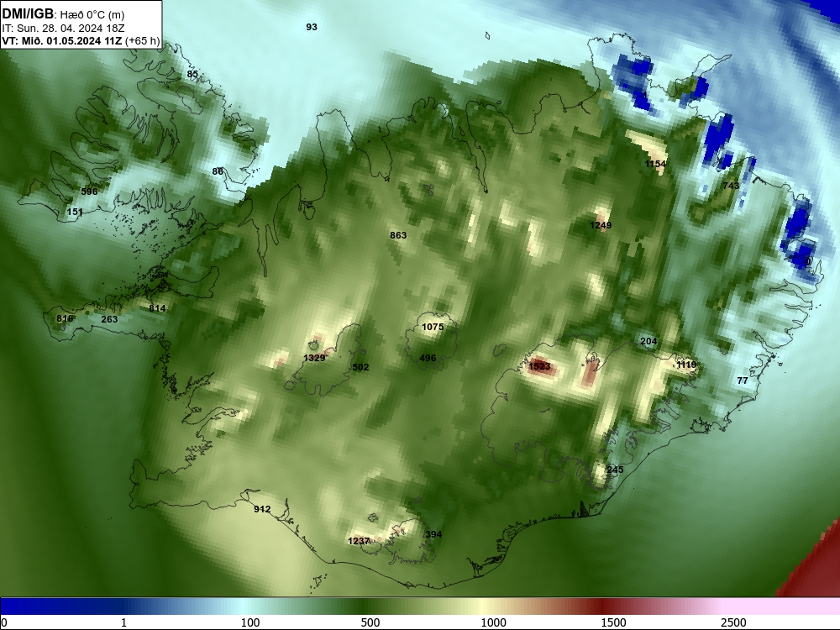Click the map value 496

click(428, 358)
